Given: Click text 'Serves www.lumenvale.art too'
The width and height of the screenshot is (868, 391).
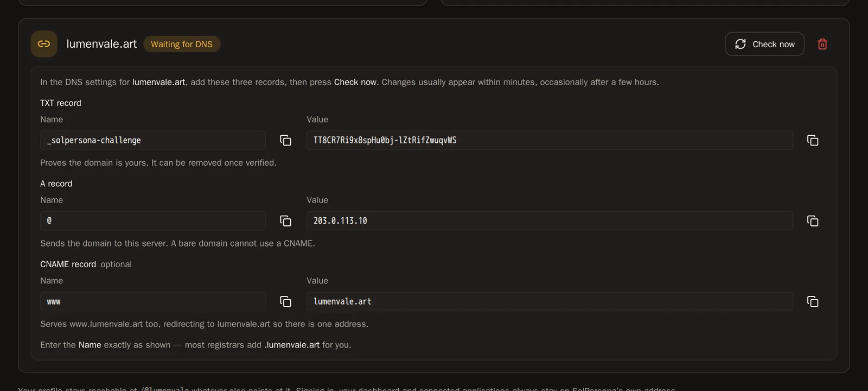Looking at the screenshot, I should (x=100, y=324).
